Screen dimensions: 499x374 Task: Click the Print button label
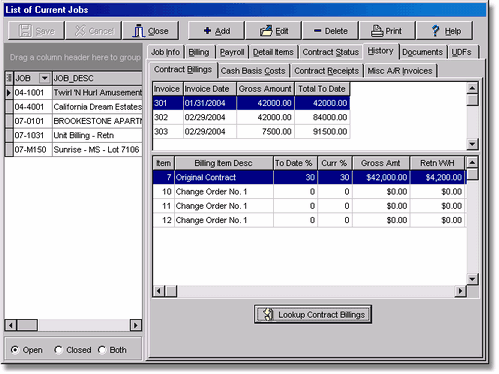tap(393, 31)
